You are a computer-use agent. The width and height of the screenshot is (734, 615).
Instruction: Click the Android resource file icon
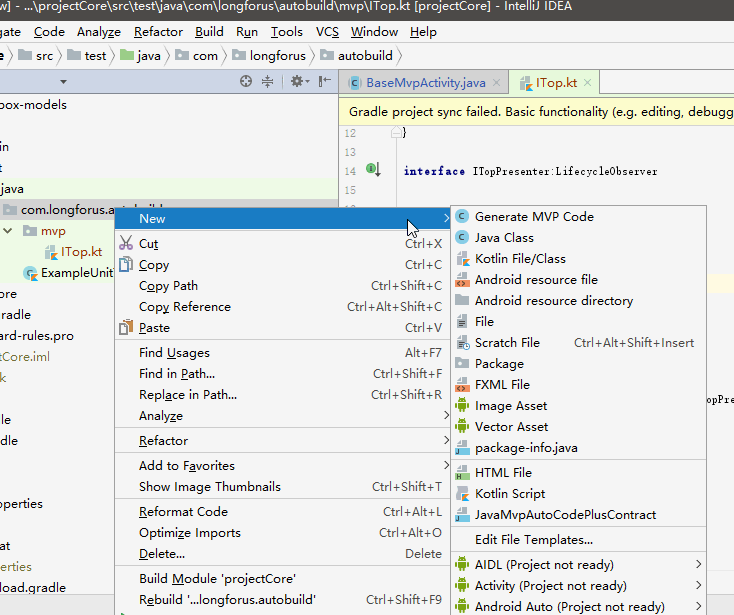click(x=462, y=279)
